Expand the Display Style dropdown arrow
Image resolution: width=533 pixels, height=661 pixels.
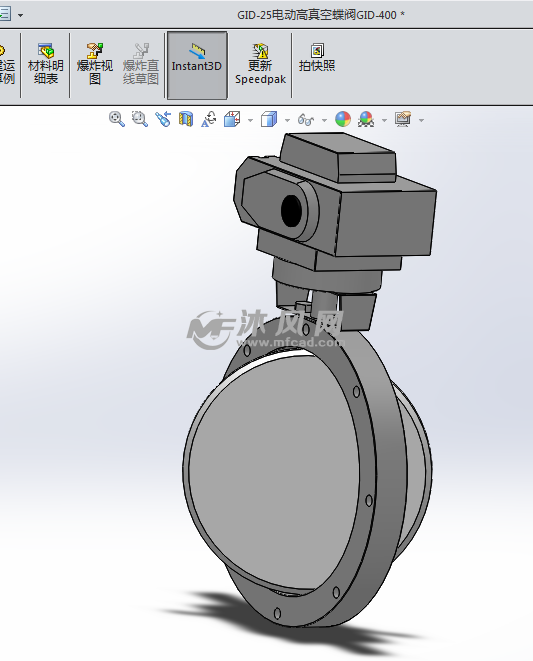(x=288, y=121)
